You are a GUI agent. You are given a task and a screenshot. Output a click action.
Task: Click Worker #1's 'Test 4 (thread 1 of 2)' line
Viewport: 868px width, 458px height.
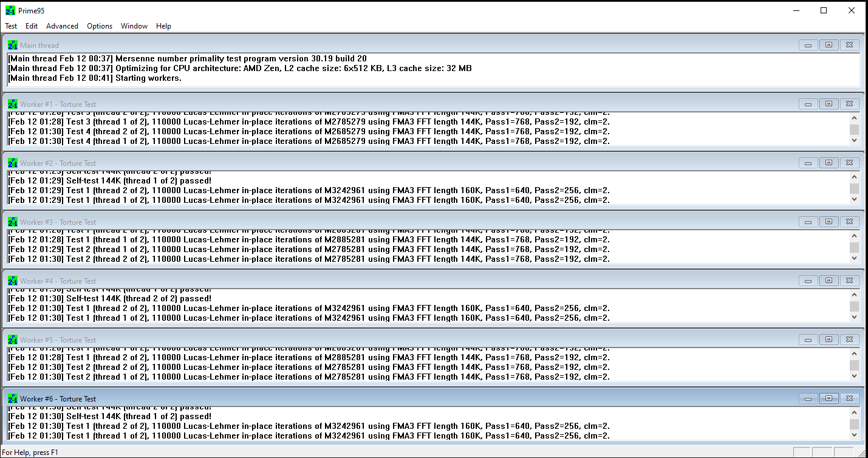click(x=309, y=141)
